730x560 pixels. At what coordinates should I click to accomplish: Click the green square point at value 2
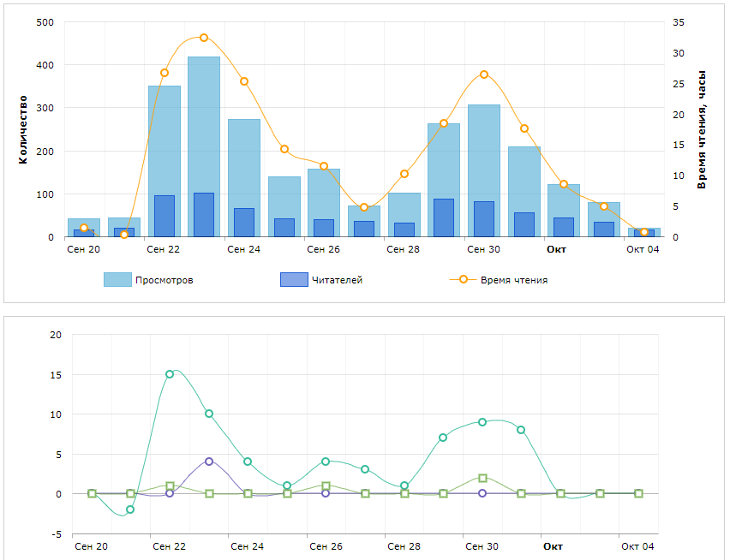482,478
